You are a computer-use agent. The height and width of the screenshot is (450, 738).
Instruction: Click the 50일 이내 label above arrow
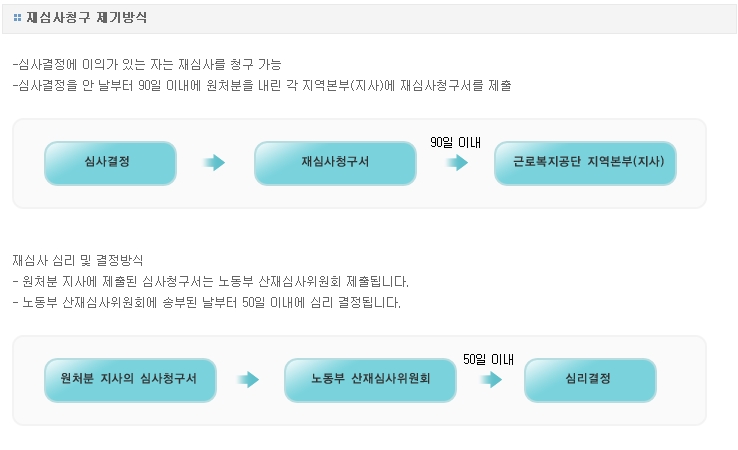tap(489, 359)
